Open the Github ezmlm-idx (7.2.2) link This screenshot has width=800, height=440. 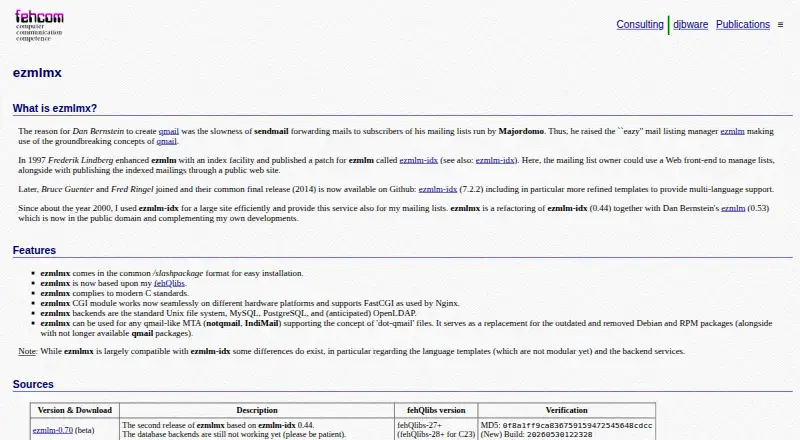tap(438, 189)
